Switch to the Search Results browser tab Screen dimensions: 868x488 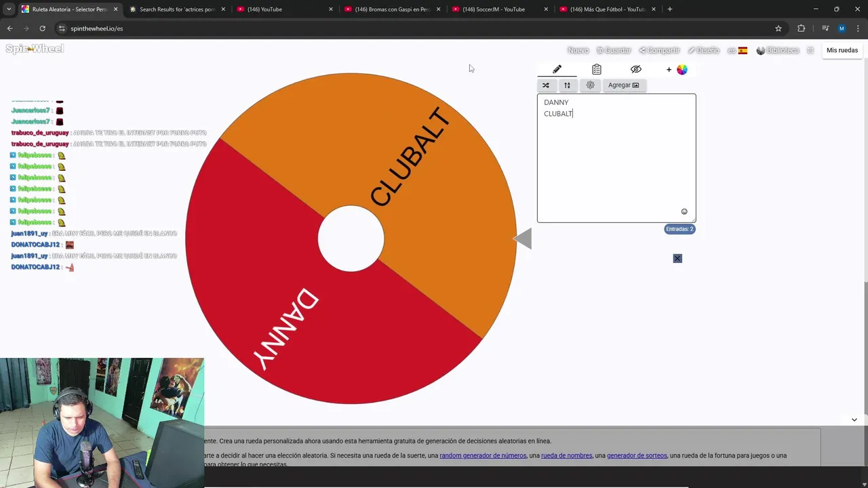coord(176,9)
